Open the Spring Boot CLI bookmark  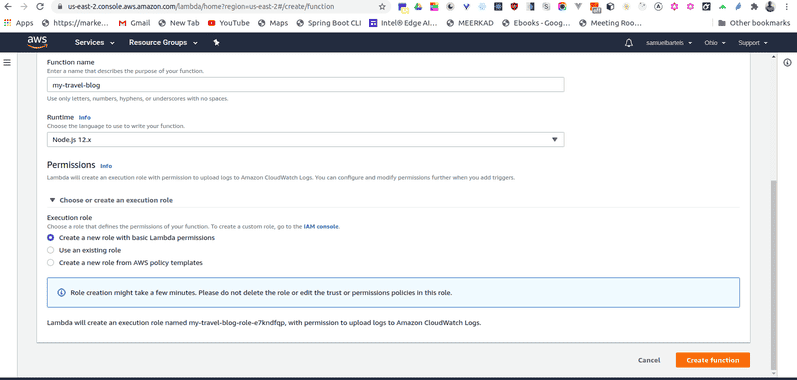click(x=328, y=23)
